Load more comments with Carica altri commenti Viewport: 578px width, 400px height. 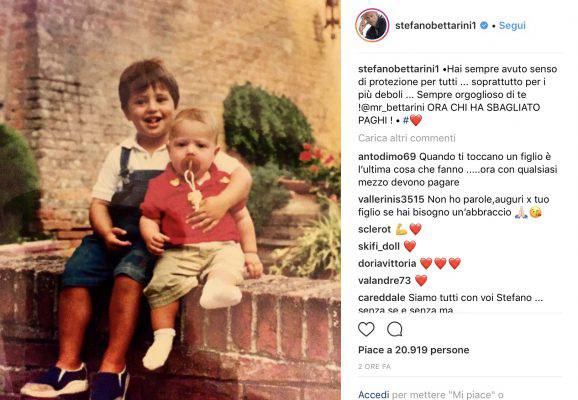pos(407,138)
